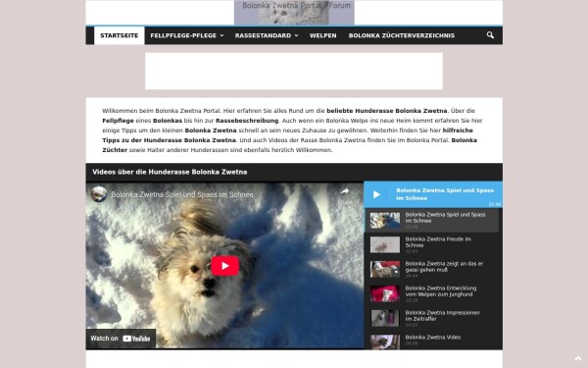
Task: Expand the Rassestandard dropdown menu
Action: click(x=267, y=35)
